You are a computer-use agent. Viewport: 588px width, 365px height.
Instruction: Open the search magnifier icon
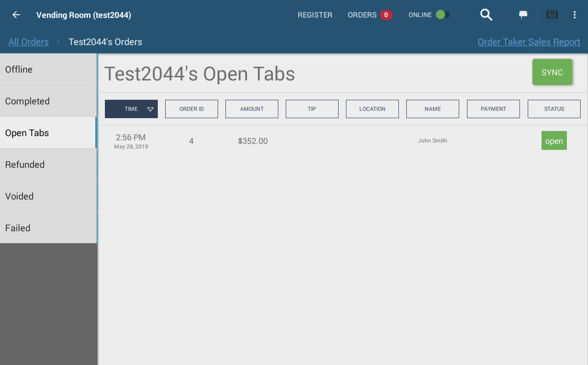point(486,15)
